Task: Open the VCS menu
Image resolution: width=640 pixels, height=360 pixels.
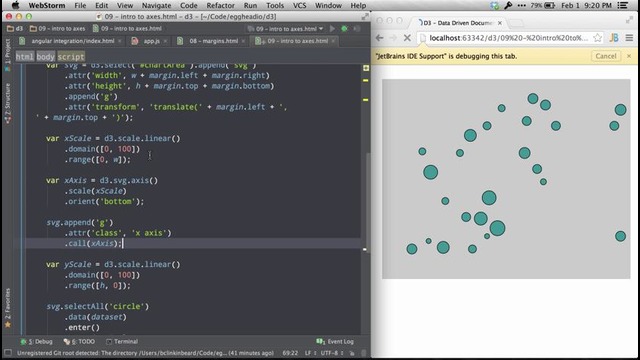Action: click(x=300, y=5)
